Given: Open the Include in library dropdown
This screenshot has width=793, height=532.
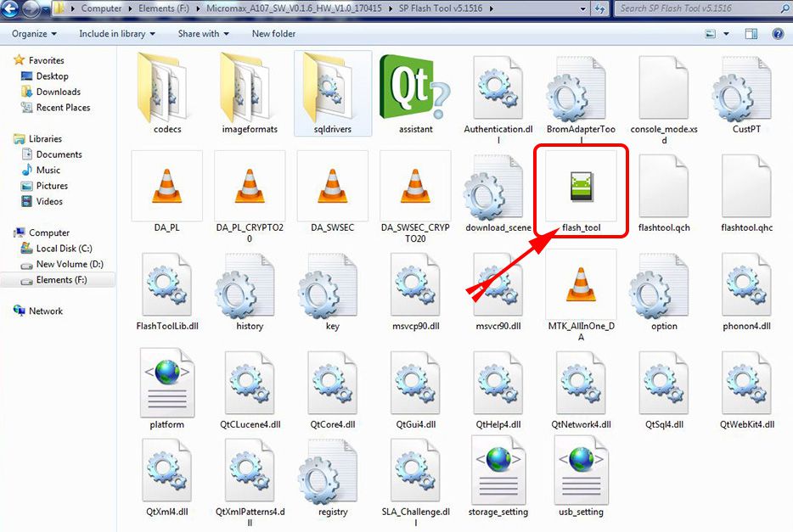Looking at the screenshot, I should tap(117, 34).
